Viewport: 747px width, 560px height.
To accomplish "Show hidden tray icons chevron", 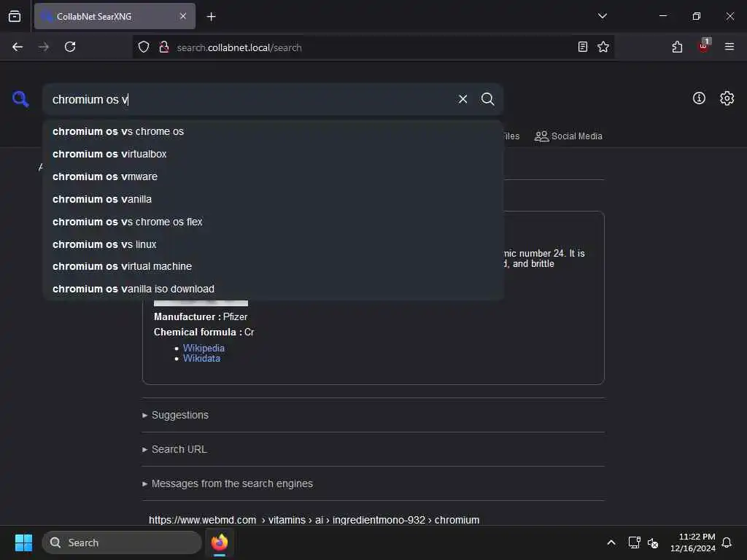I will click(611, 542).
